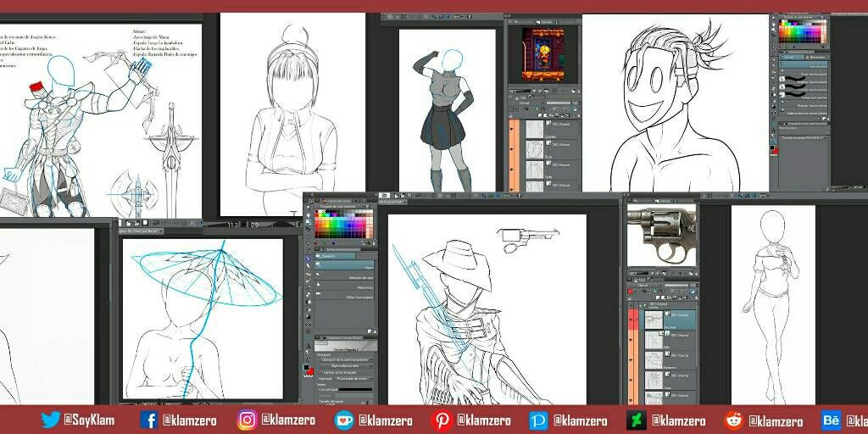Toggle the red checkbox in tool property panel

tap(320, 372)
